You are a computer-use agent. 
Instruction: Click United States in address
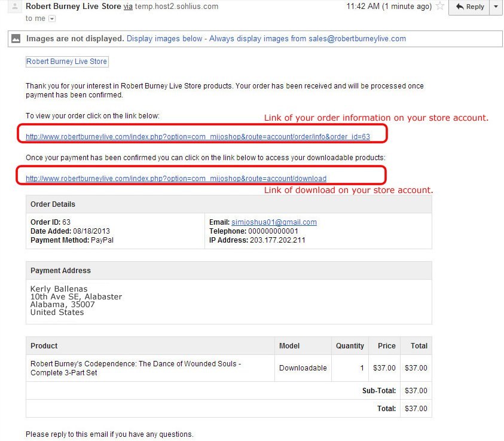click(x=57, y=312)
